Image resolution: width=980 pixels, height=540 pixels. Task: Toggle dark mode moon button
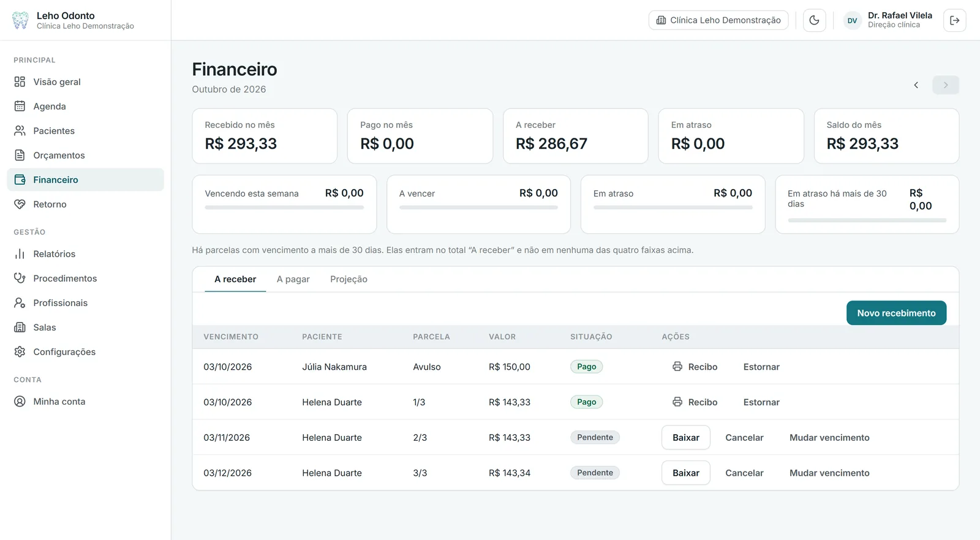pyautogui.click(x=814, y=20)
